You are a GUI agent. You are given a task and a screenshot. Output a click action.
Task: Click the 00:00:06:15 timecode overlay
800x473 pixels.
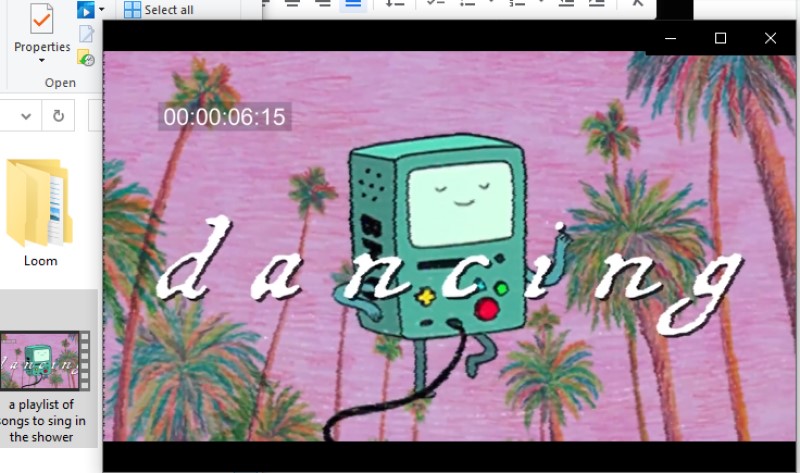(224, 117)
